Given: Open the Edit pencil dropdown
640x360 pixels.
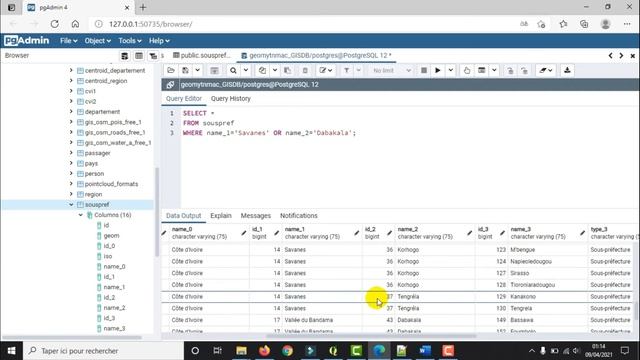Looking at the screenshot, I should [326, 71].
